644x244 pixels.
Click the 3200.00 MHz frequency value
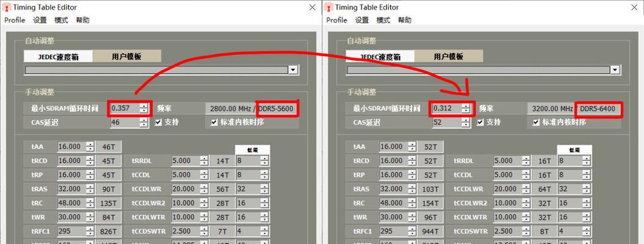click(552, 109)
